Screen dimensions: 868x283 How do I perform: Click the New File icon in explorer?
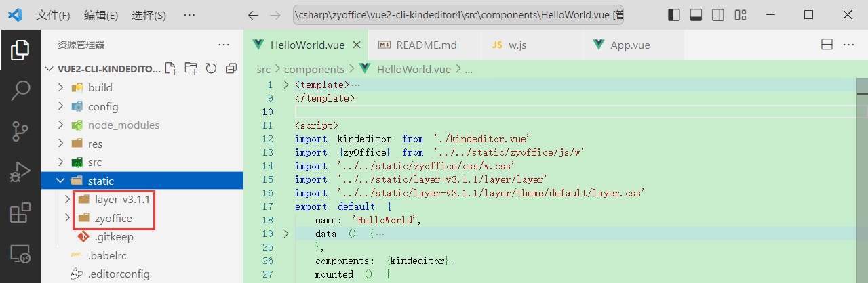pyautogui.click(x=172, y=68)
